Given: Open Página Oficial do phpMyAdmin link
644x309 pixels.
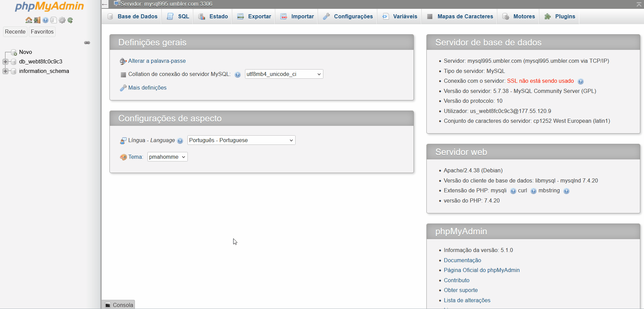Looking at the screenshot, I should 482,270.
